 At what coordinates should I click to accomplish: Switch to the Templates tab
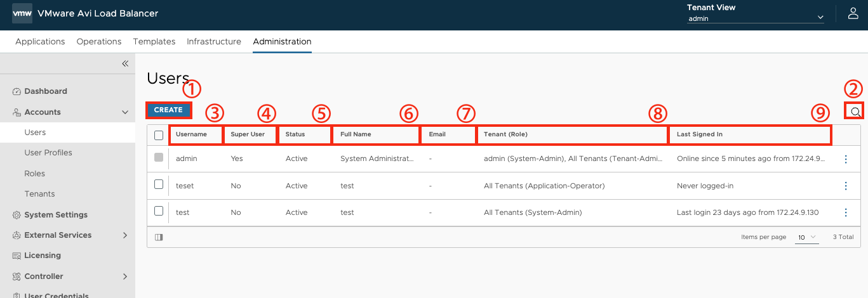(154, 41)
